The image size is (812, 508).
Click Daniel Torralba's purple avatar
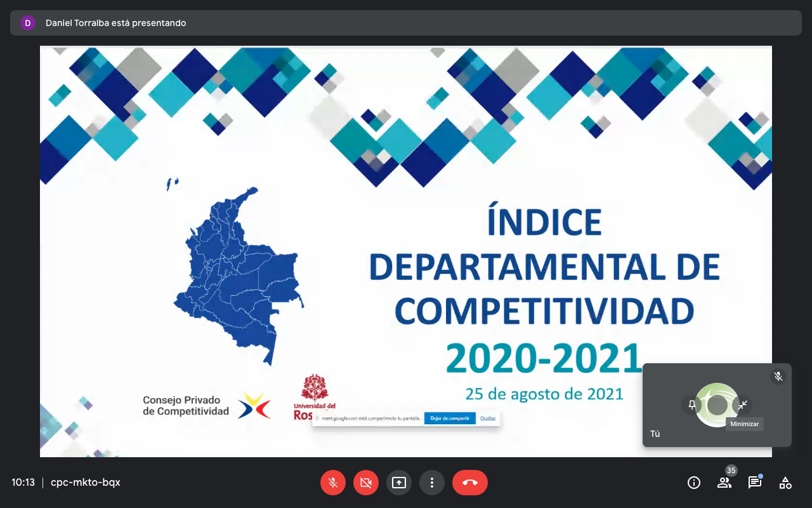click(x=27, y=23)
